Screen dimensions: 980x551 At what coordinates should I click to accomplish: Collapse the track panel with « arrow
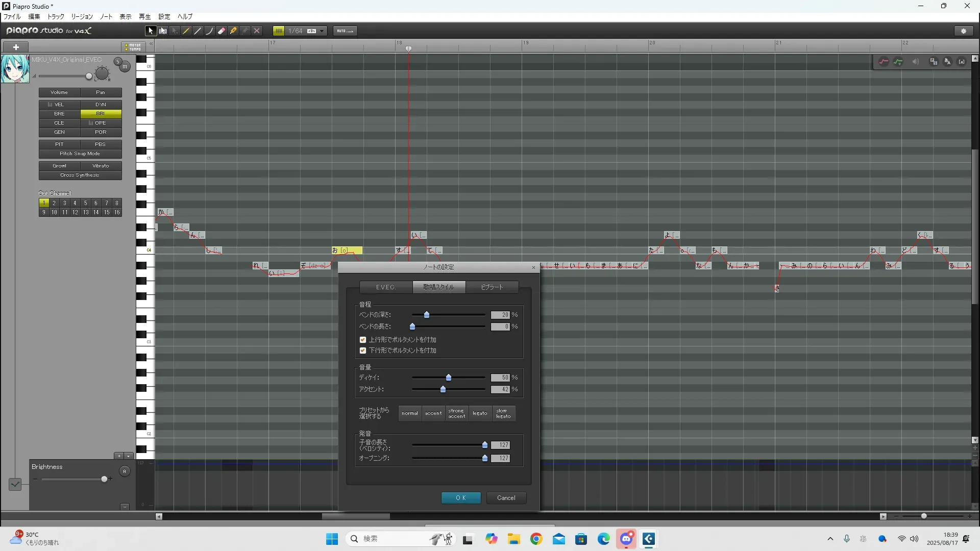click(x=151, y=44)
